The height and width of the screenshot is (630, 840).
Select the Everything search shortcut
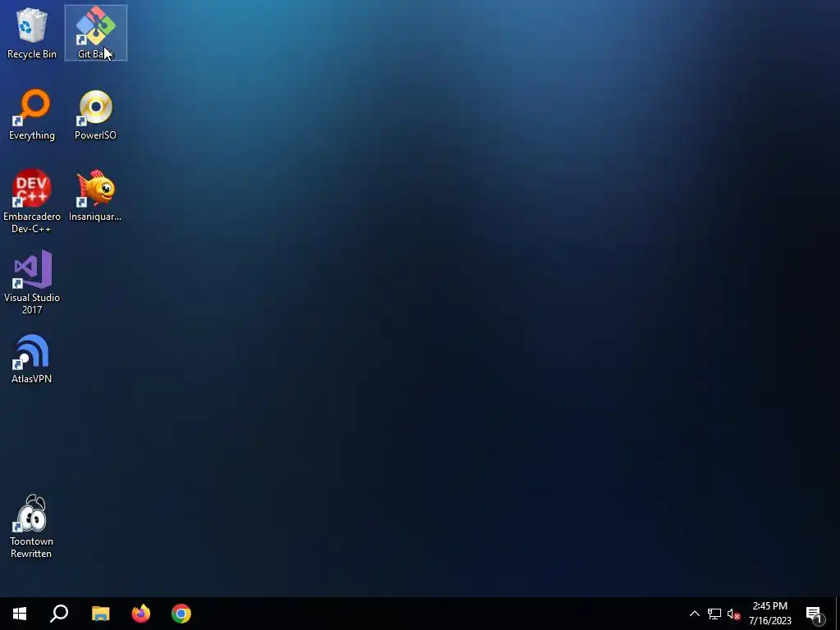click(32, 115)
